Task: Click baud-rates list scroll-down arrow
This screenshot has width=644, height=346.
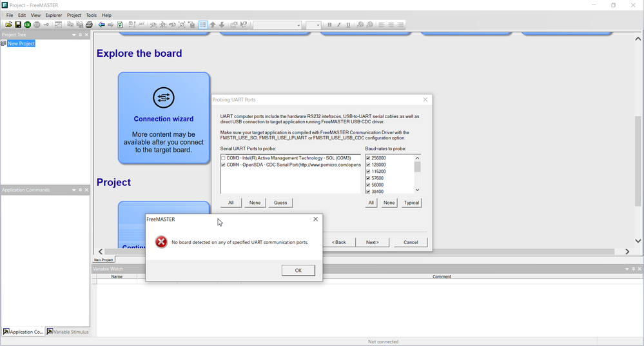Action: point(417,190)
